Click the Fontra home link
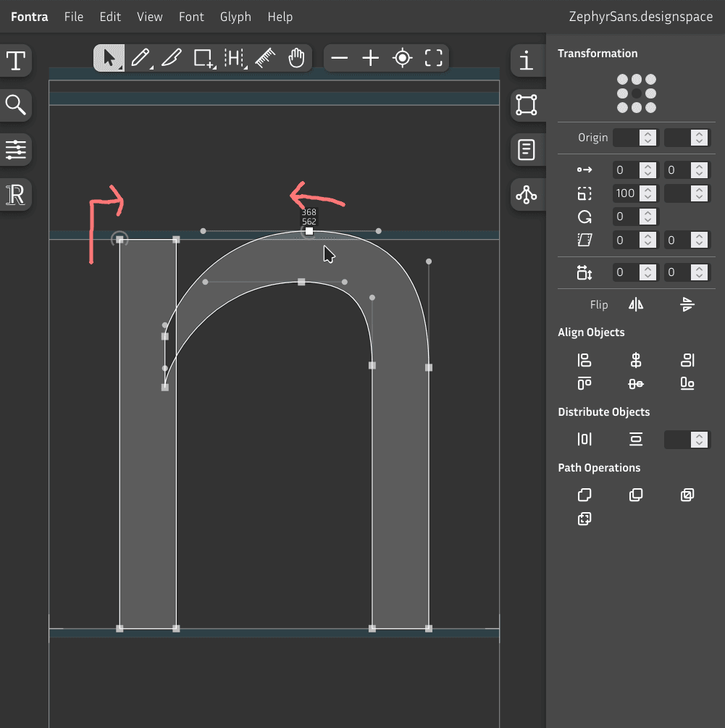The width and height of the screenshot is (725, 728). click(x=30, y=17)
